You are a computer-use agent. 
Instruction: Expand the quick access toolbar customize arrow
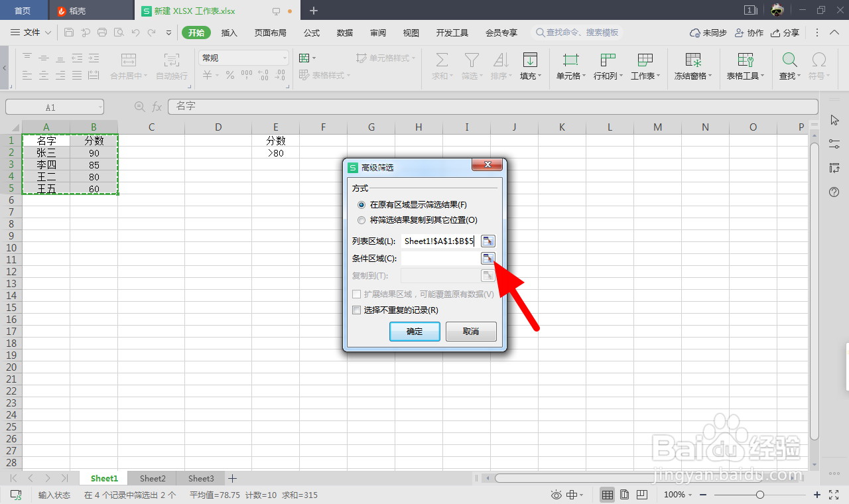pyautogui.click(x=168, y=32)
